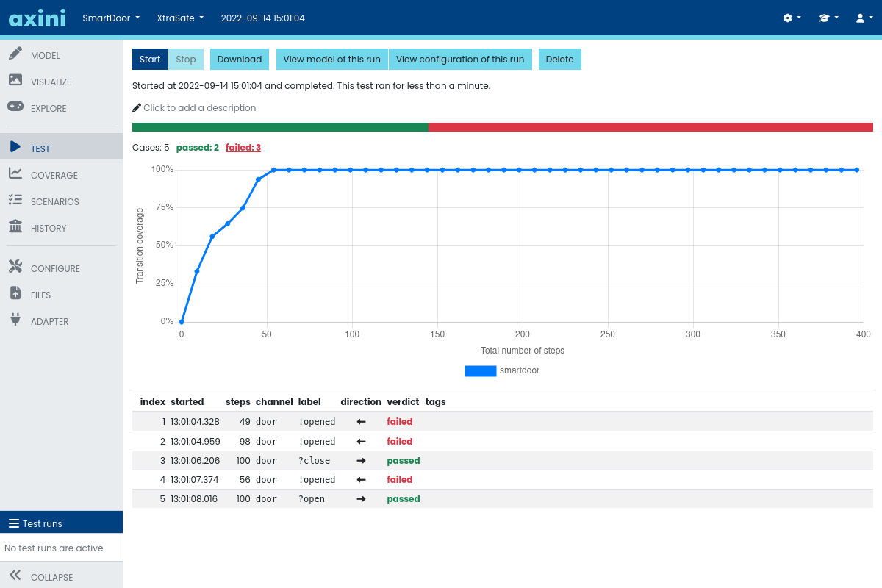
Task: Open History via the bank icon
Action: pyautogui.click(x=15, y=228)
